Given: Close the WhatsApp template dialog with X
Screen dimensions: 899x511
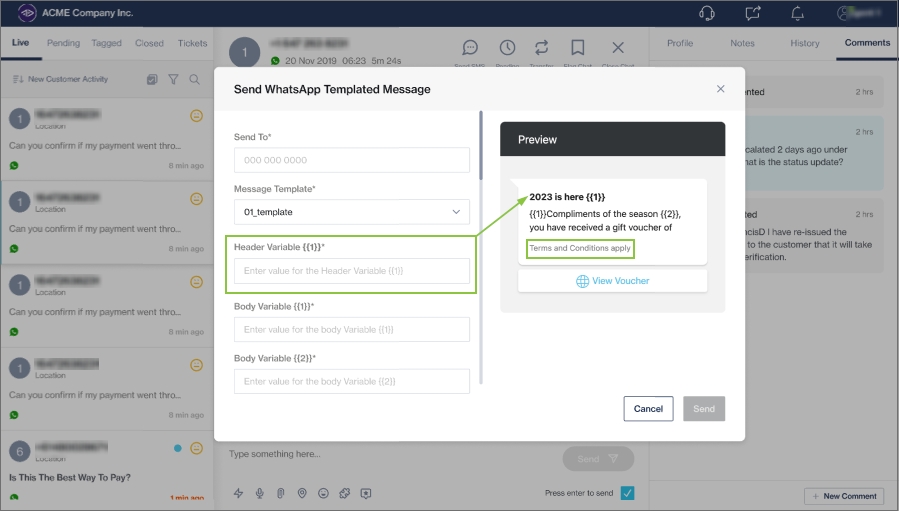Looking at the screenshot, I should pos(720,89).
